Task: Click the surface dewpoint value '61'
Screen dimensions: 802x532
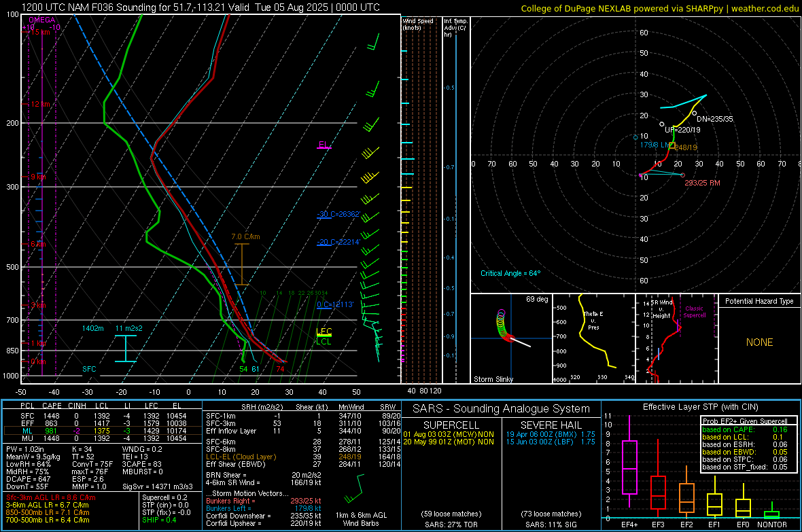Action: pos(256,369)
